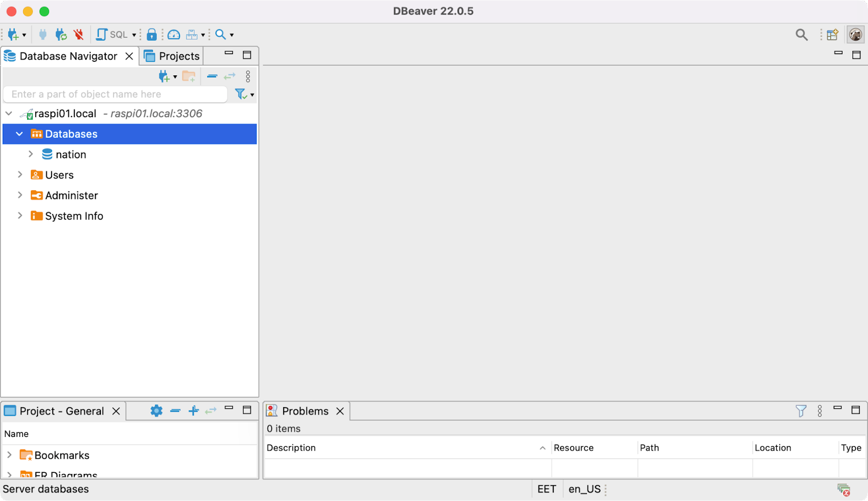Select the Users folder
Screen dimensions: 868x501
[x=59, y=175]
